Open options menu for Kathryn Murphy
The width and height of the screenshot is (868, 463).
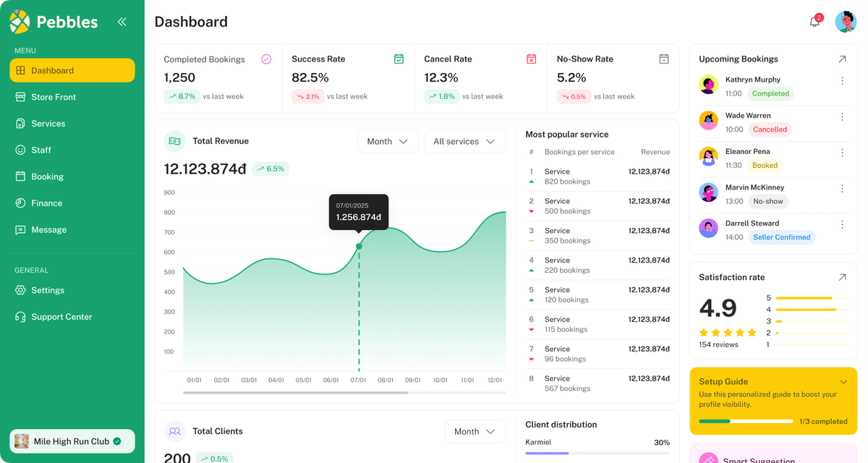842,81
